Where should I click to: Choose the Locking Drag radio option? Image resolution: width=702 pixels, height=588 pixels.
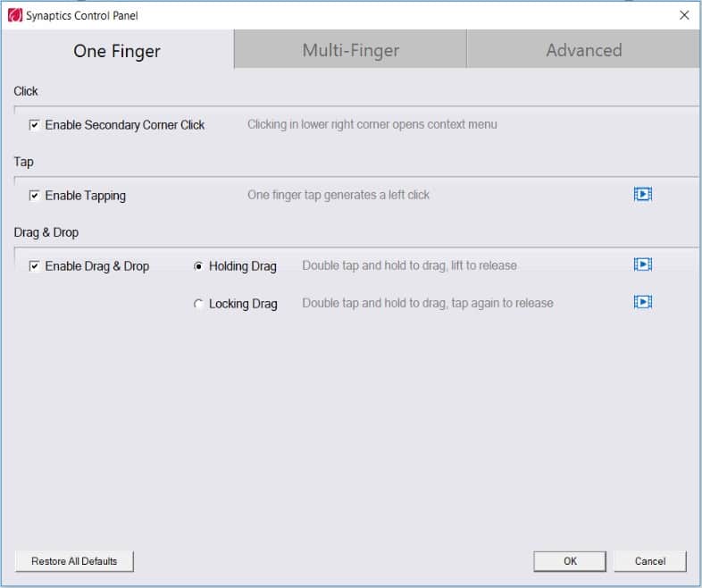pos(198,304)
